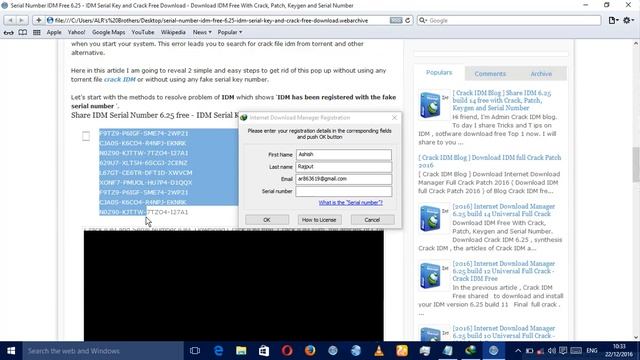Open the Safari settings gear menu

(628, 20)
